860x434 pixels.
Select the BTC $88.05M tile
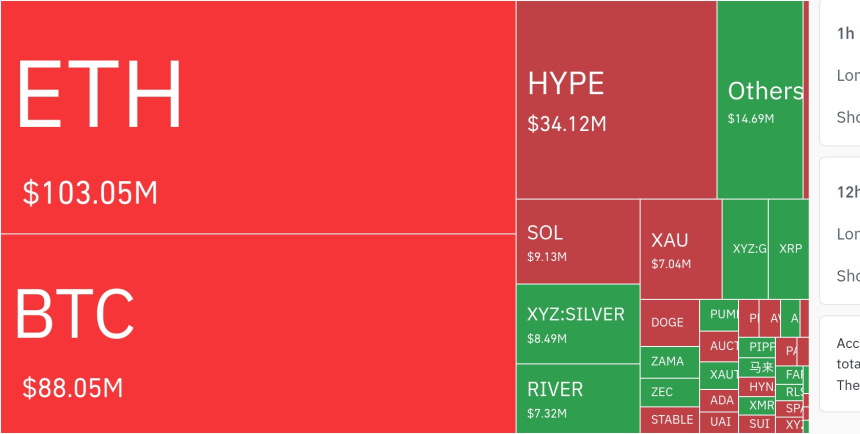click(257, 333)
